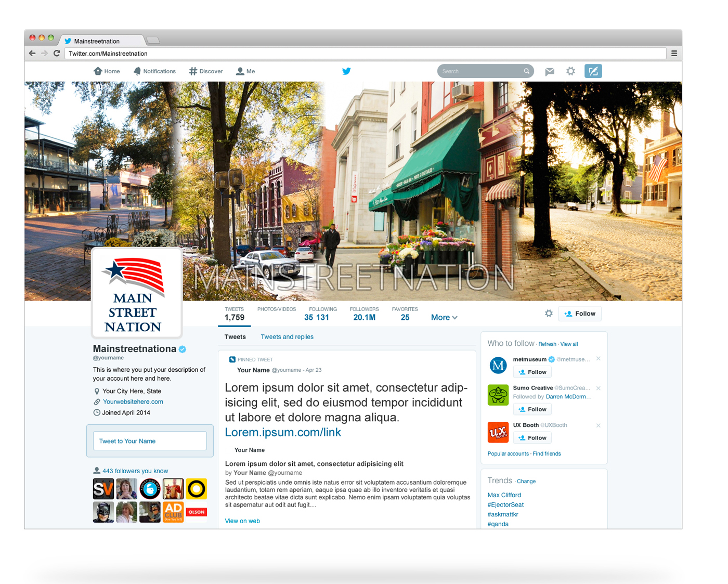Click View all in Who to follow

[569, 344]
